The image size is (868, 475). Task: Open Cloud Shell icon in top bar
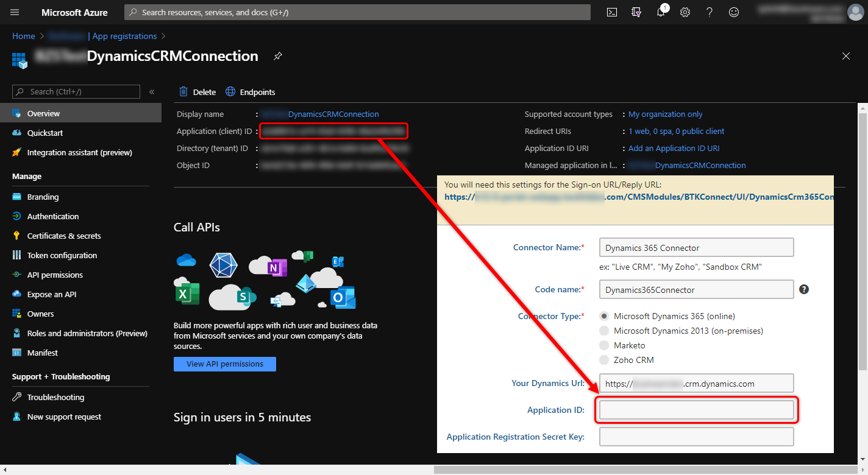(x=612, y=12)
